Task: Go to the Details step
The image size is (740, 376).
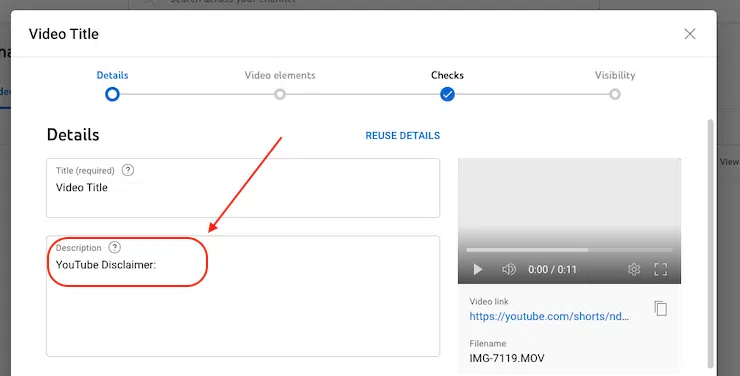Action: pyautogui.click(x=112, y=75)
